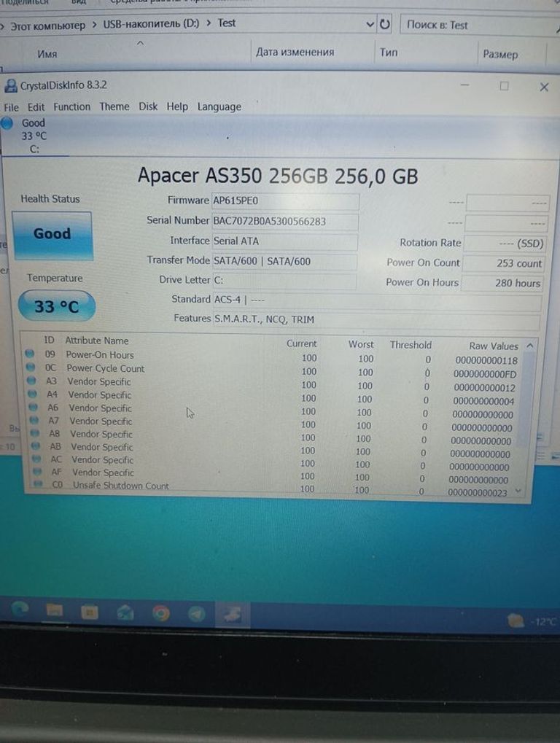
Task: Click raw value 000000000118
Action: (486, 361)
